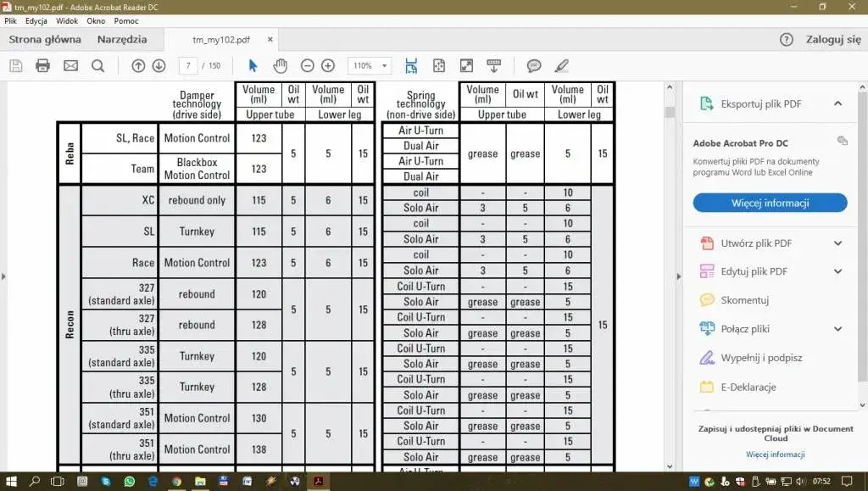Click the Save file icon in toolbar
Viewport: 868px width, 491px height.
(x=16, y=66)
